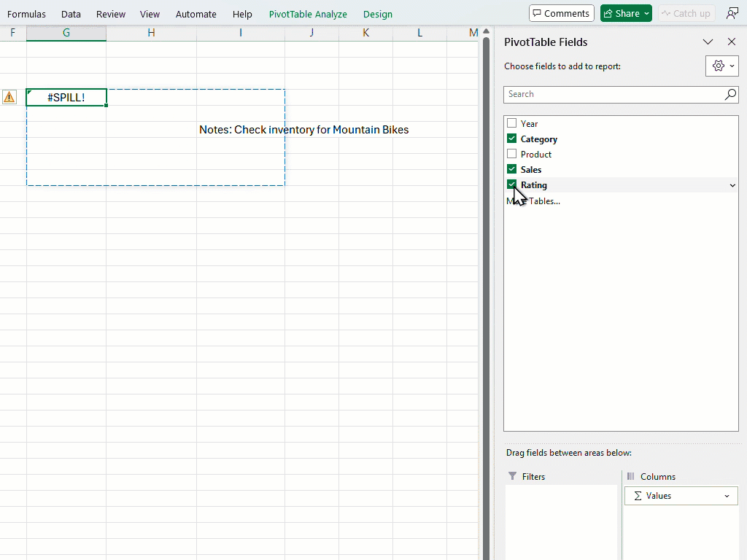747x560 pixels.
Task: Click the vertical scrollbar up arrow
Action: [x=486, y=31]
